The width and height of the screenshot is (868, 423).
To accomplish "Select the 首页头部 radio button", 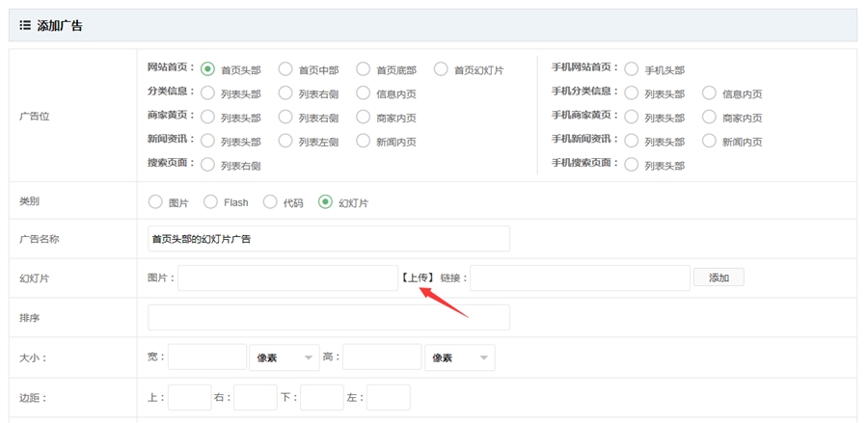I will click(207, 69).
